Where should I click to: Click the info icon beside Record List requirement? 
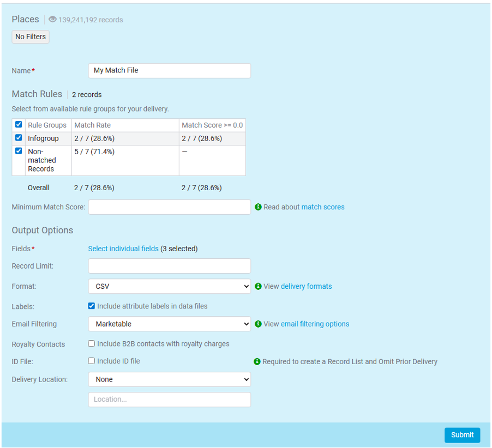(x=257, y=361)
